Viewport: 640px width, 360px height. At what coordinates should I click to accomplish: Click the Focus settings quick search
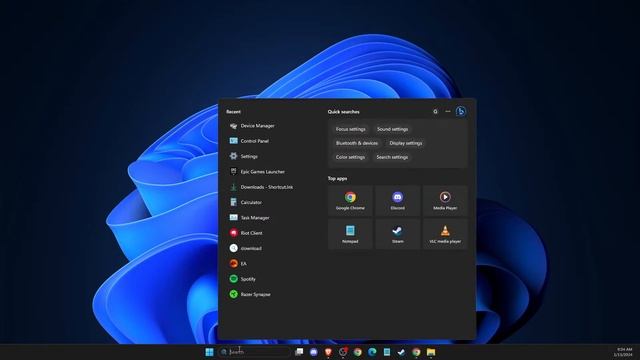click(350, 129)
